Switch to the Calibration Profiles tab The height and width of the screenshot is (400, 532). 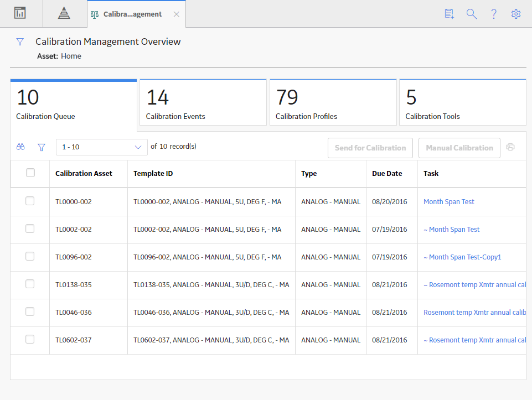(333, 102)
